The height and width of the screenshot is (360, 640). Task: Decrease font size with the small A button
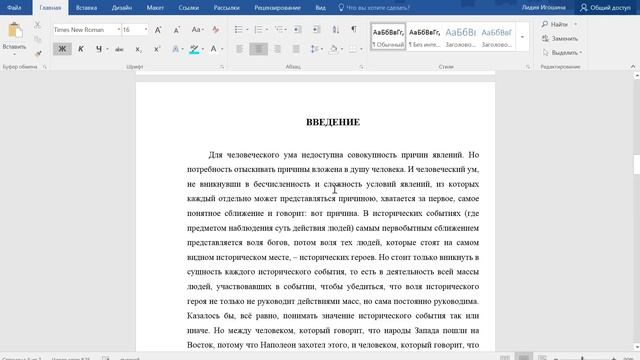pyautogui.click(x=176, y=30)
